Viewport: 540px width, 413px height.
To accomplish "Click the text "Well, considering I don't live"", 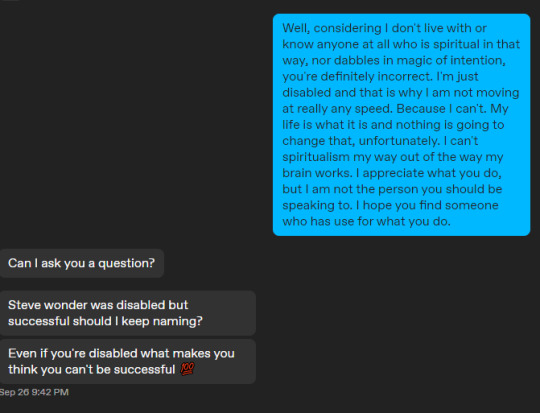I will 360,28.
